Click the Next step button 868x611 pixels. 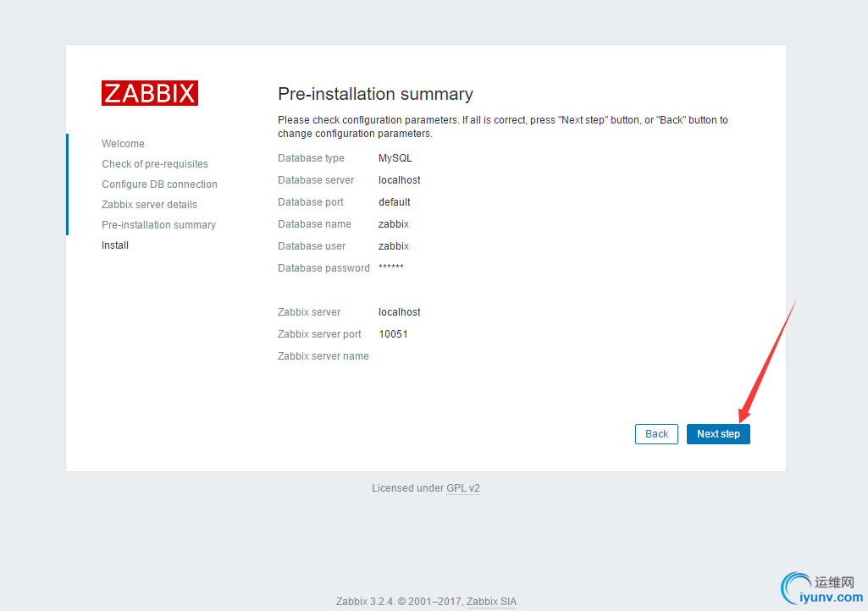coord(718,434)
